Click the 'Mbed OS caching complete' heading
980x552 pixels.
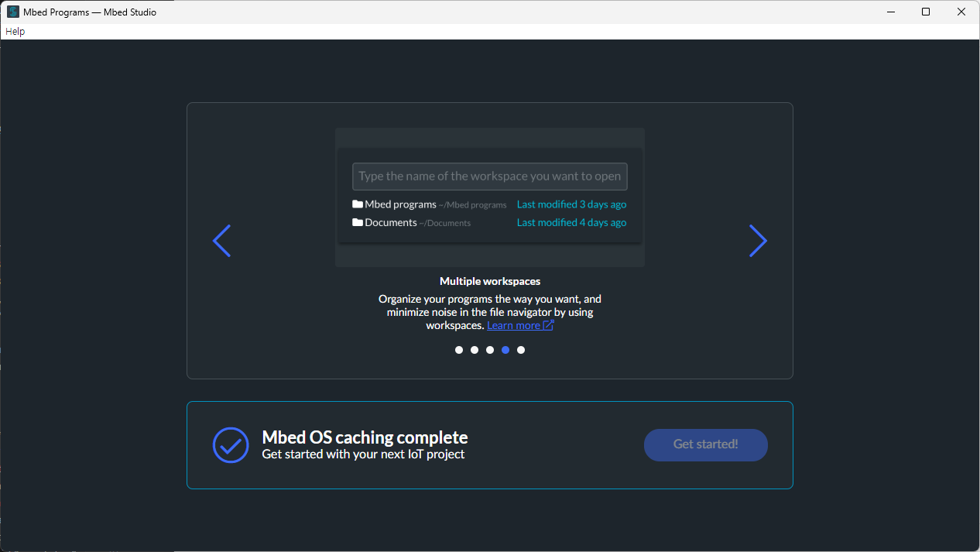[x=365, y=437]
